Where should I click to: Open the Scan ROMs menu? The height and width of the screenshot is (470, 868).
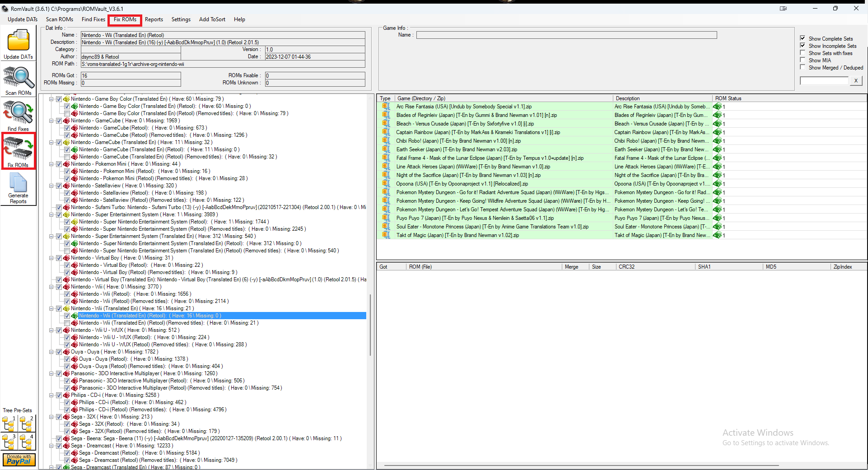point(60,19)
